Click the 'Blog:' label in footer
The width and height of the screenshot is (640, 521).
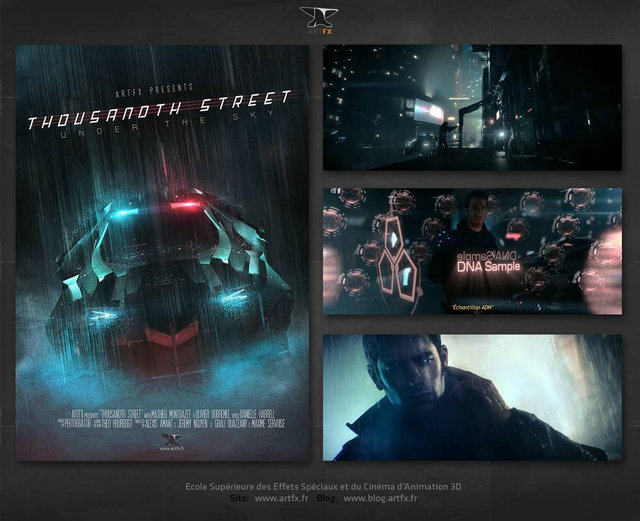327,498
